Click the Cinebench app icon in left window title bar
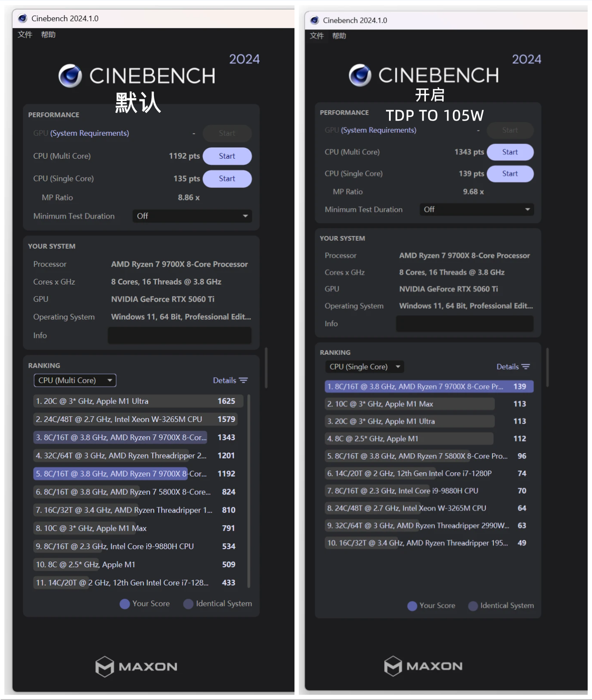This screenshot has height=700, width=592. tap(23, 18)
